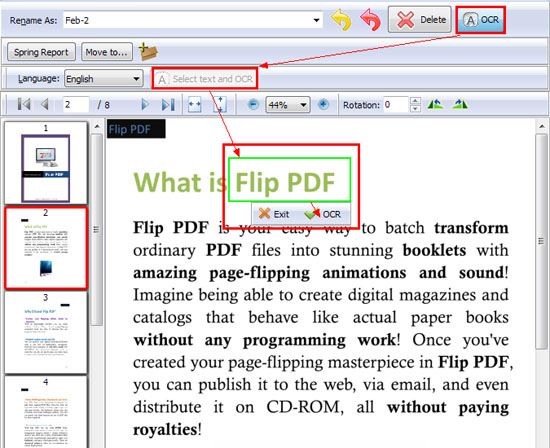Go to the previous page
Viewport: 550px width, 448px height.
tap(45, 105)
